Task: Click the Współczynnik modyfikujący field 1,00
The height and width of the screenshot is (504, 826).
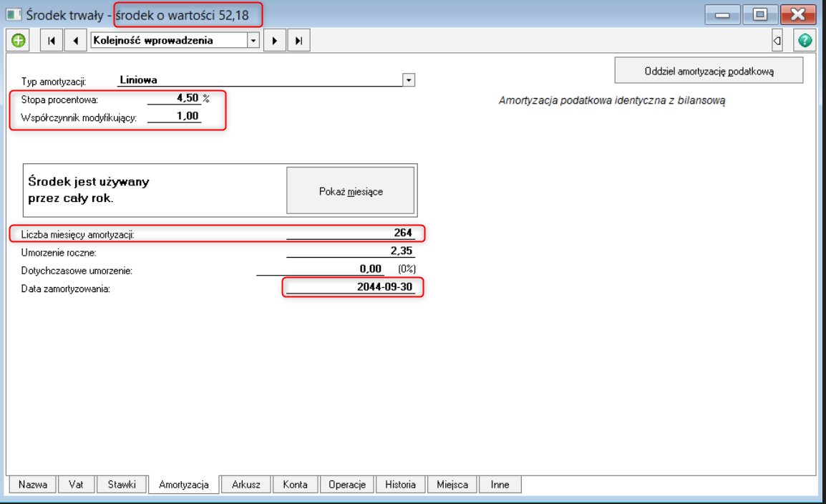Action: pyautogui.click(x=175, y=117)
